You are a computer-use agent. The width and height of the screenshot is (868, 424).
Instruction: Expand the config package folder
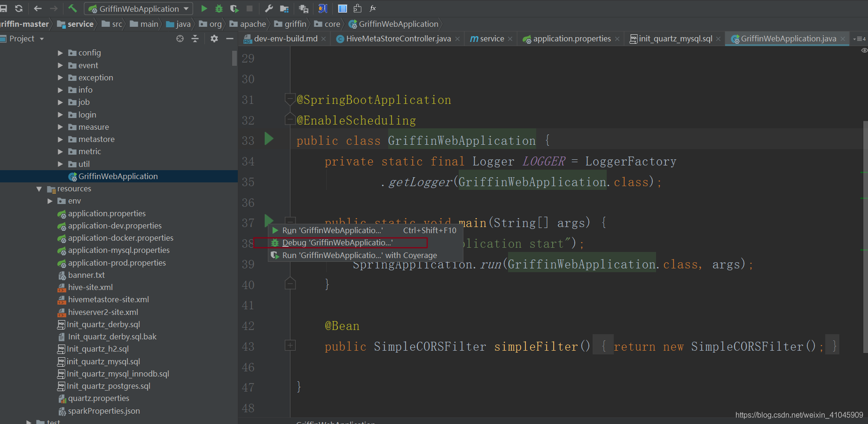coord(60,53)
